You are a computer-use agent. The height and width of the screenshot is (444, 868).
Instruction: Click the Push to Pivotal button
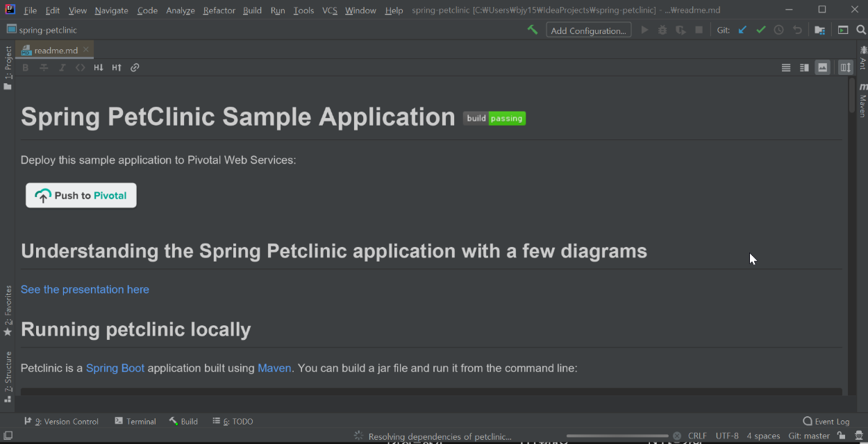tap(81, 196)
